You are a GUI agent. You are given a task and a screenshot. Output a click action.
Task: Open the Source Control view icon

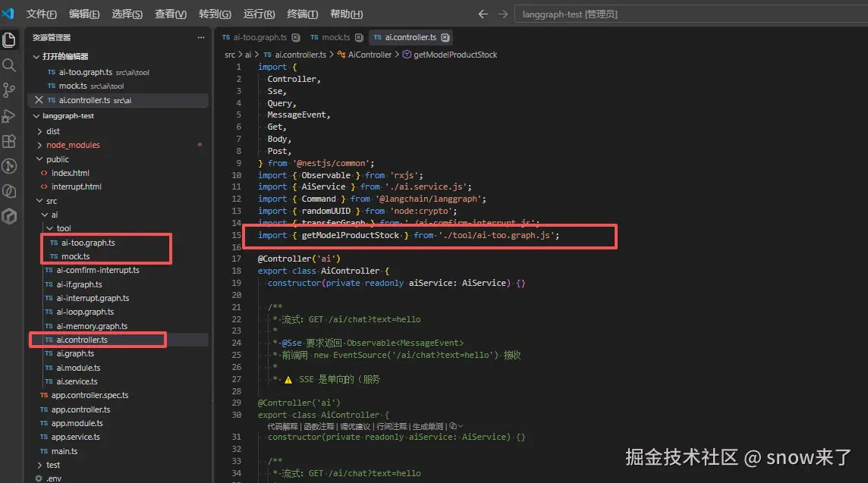click(x=9, y=90)
